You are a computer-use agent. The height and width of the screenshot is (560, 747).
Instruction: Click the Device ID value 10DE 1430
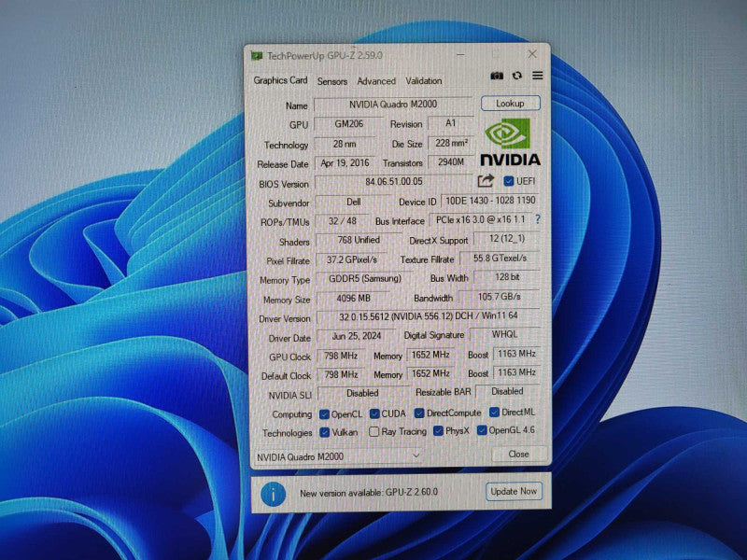pos(491,201)
